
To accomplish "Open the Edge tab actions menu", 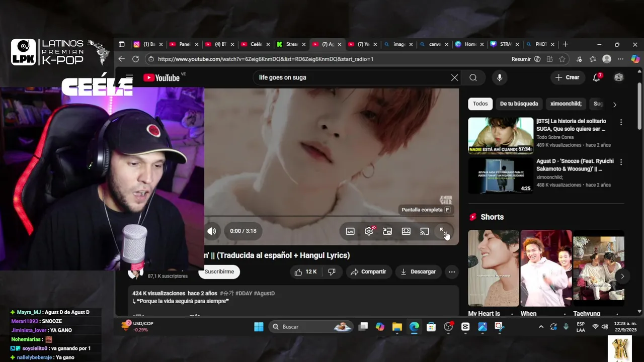I will (x=121, y=44).
